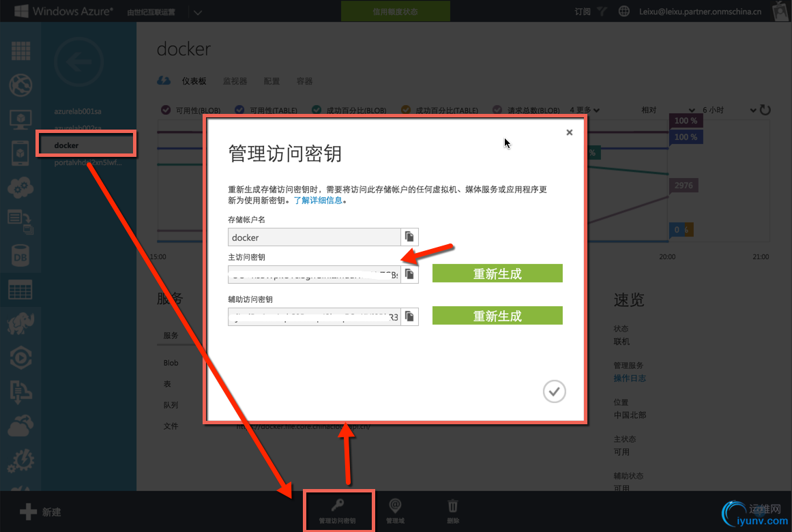
Task: Switch to the 配置 tab
Action: 272,81
